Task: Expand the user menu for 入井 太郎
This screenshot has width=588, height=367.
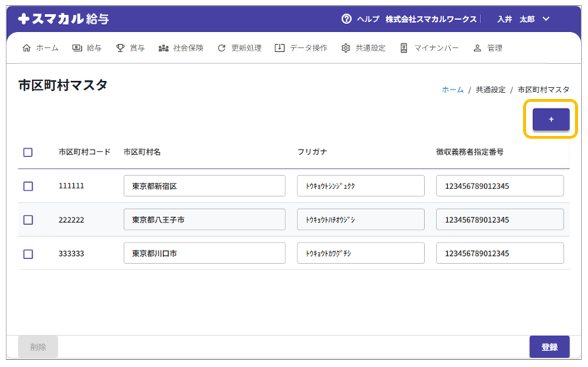Action: tap(546, 19)
